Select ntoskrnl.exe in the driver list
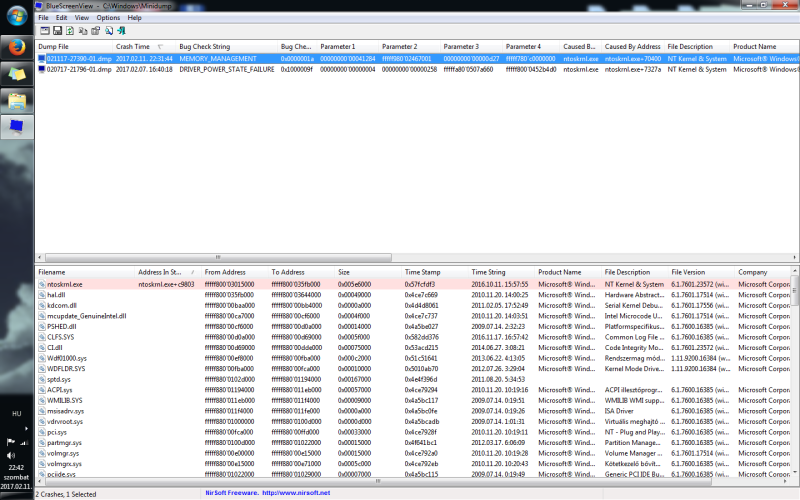The height and width of the screenshot is (500, 800). [65, 285]
